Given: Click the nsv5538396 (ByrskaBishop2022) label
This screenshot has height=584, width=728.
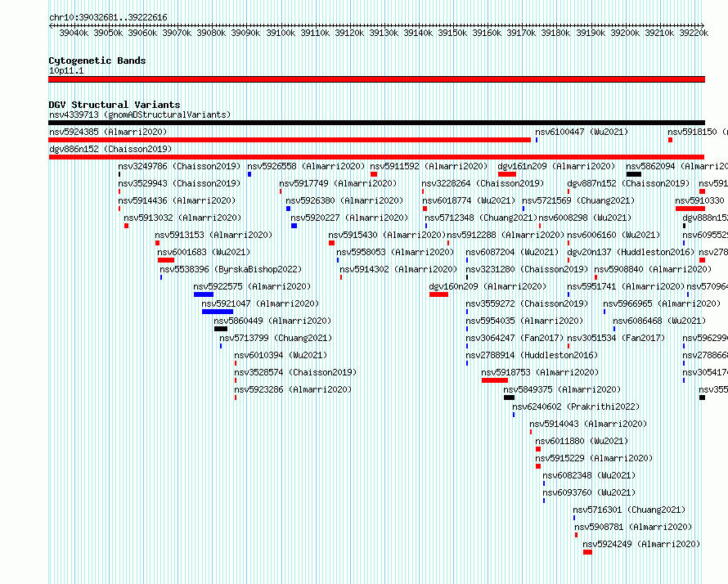Looking at the screenshot, I should 231,269.
